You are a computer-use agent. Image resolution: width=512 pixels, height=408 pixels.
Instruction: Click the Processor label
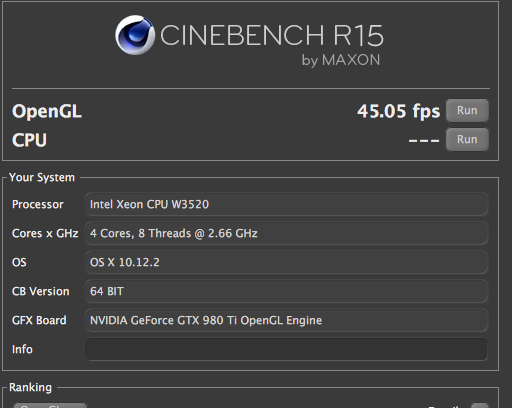pyautogui.click(x=38, y=204)
